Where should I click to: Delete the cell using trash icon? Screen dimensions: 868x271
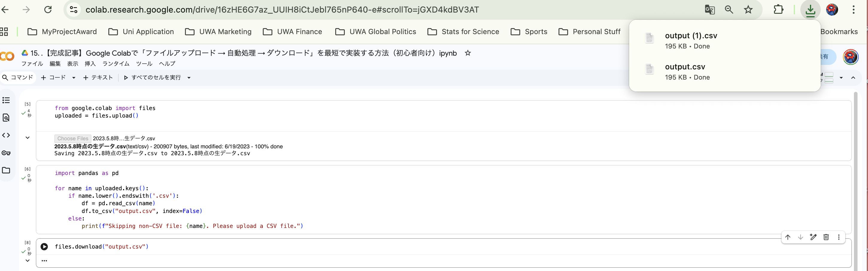(826, 237)
